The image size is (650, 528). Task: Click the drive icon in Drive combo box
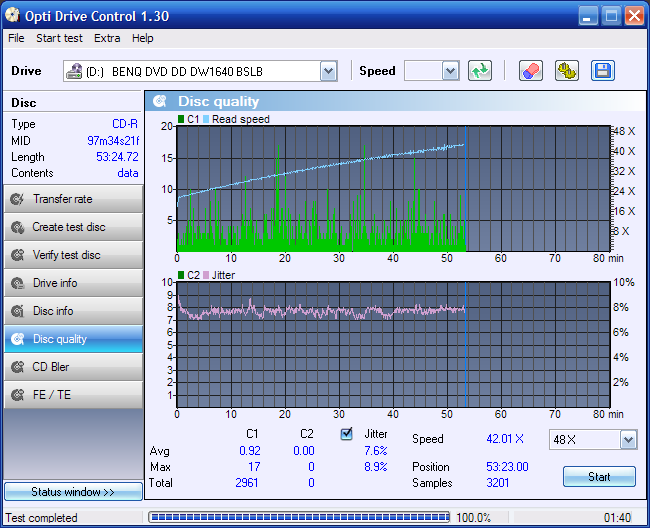click(74, 71)
